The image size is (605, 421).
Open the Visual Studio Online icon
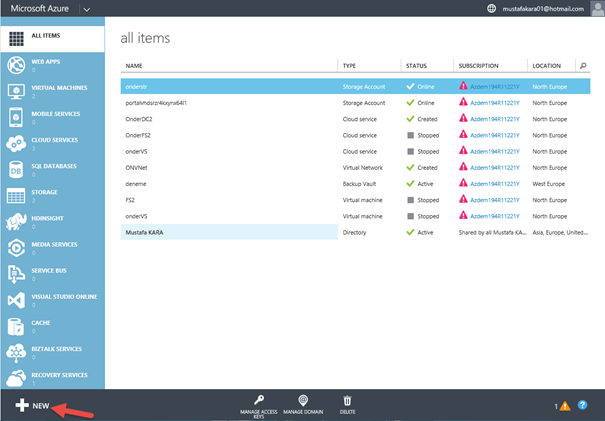point(16,300)
